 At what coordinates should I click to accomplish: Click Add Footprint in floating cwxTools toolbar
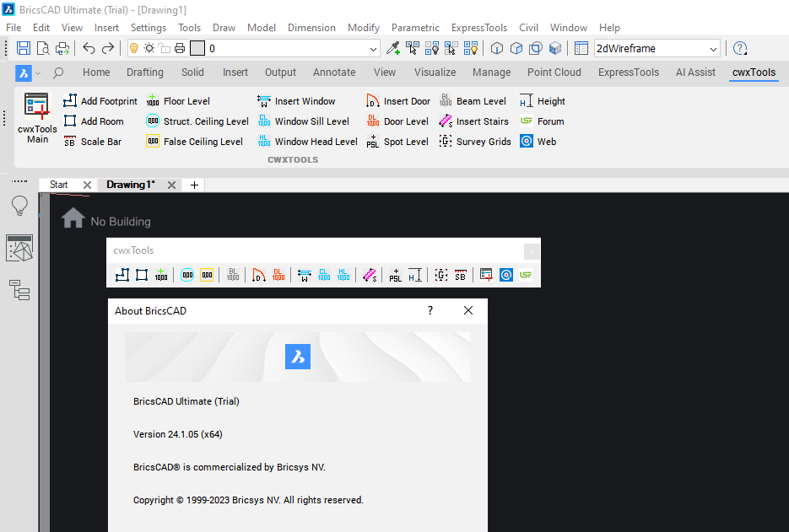click(x=122, y=275)
